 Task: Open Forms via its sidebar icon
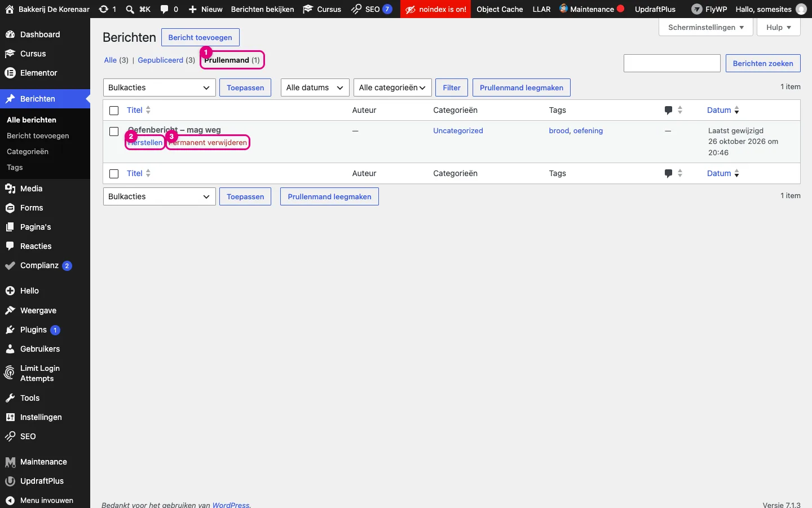[x=10, y=208]
